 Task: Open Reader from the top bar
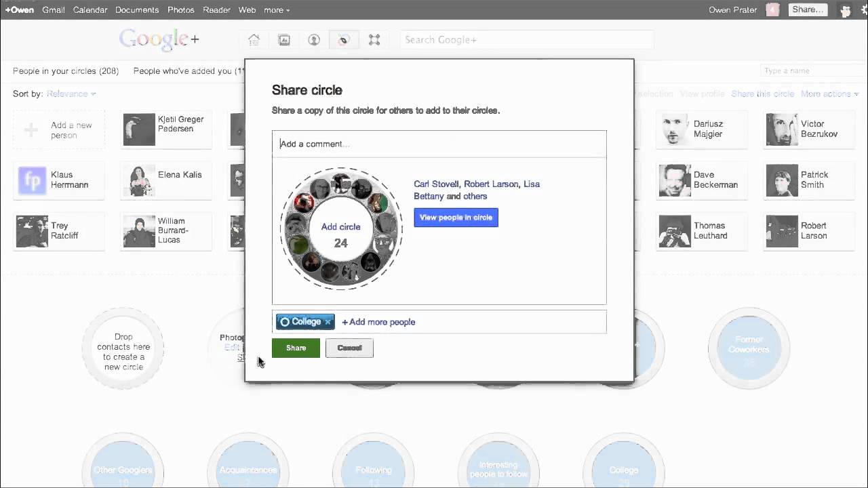[x=216, y=10]
